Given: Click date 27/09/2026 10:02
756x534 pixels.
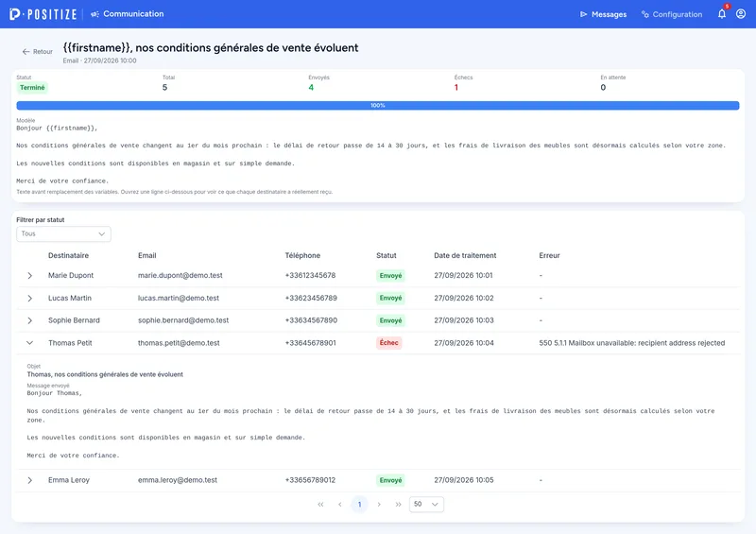Looking at the screenshot, I should pos(464,298).
